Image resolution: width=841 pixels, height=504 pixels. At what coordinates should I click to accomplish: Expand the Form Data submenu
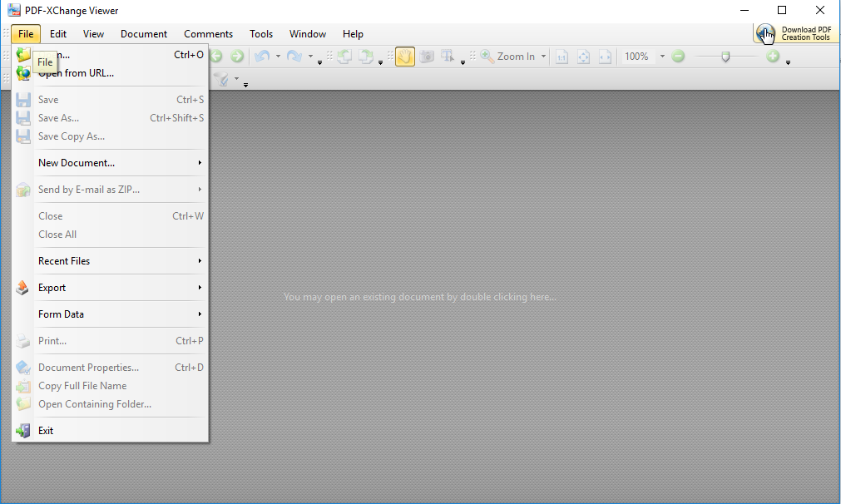click(x=200, y=314)
